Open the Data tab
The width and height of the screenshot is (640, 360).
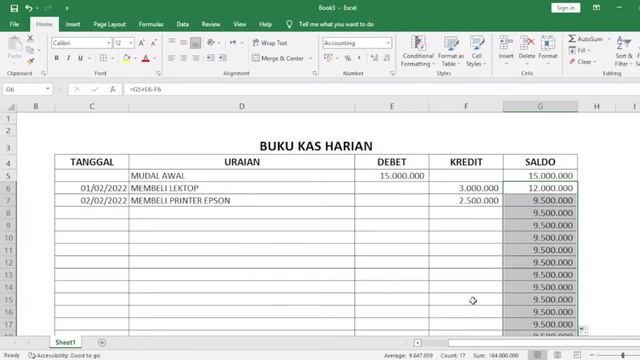(x=182, y=24)
